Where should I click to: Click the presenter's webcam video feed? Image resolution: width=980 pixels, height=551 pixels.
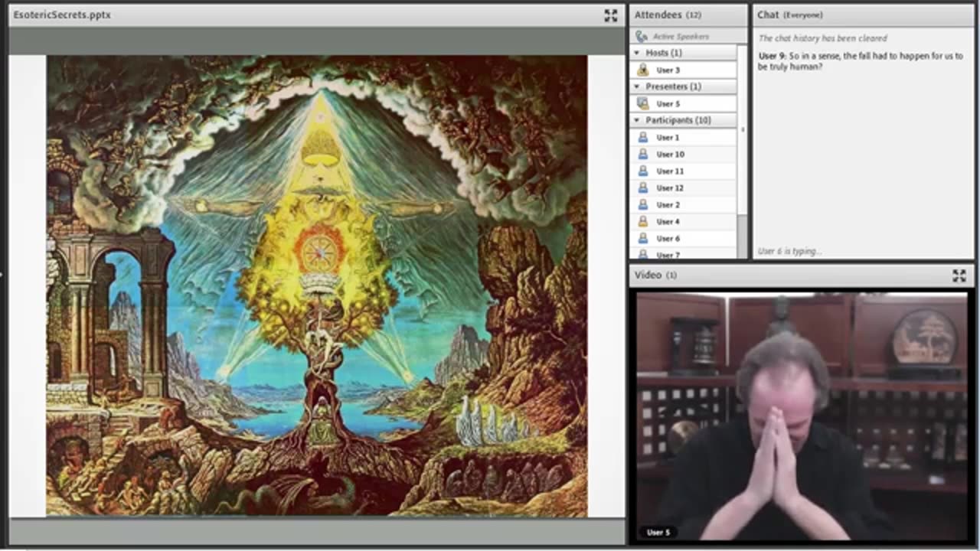coord(802,416)
